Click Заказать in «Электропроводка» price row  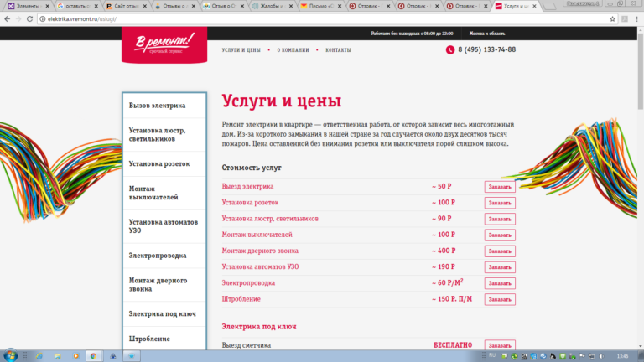pyautogui.click(x=500, y=283)
